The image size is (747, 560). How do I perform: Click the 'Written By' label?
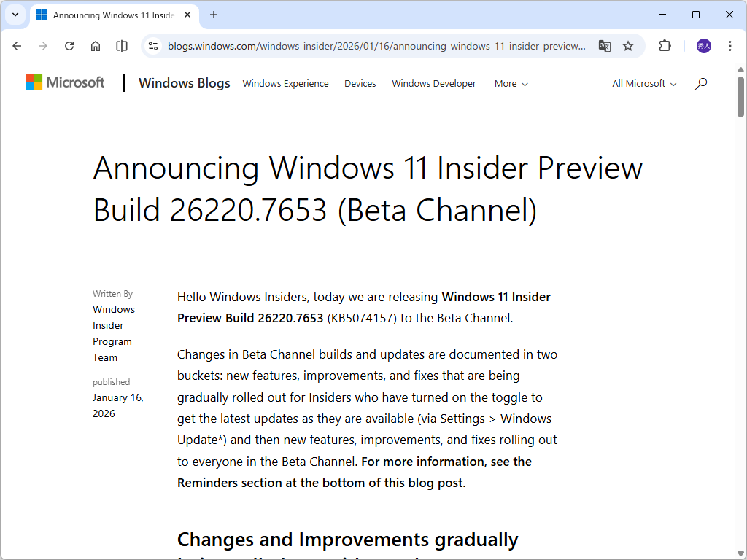click(112, 294)
